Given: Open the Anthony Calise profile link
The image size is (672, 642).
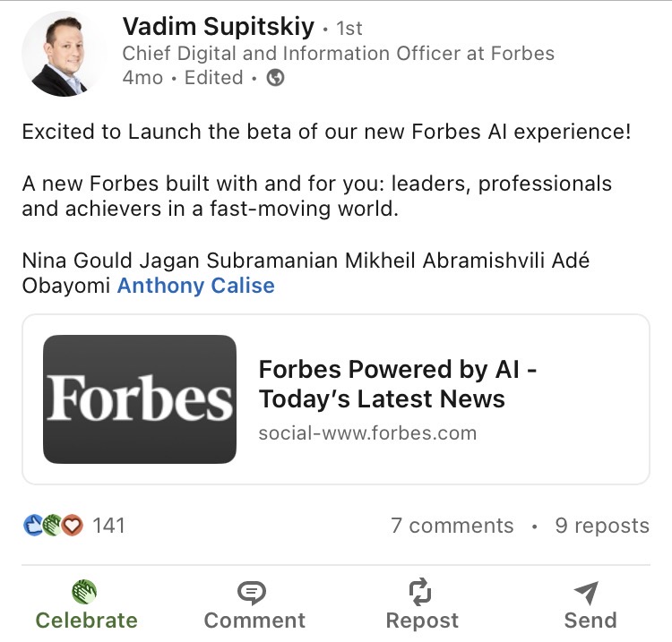Looking at the screenshot, I should 195,287.
